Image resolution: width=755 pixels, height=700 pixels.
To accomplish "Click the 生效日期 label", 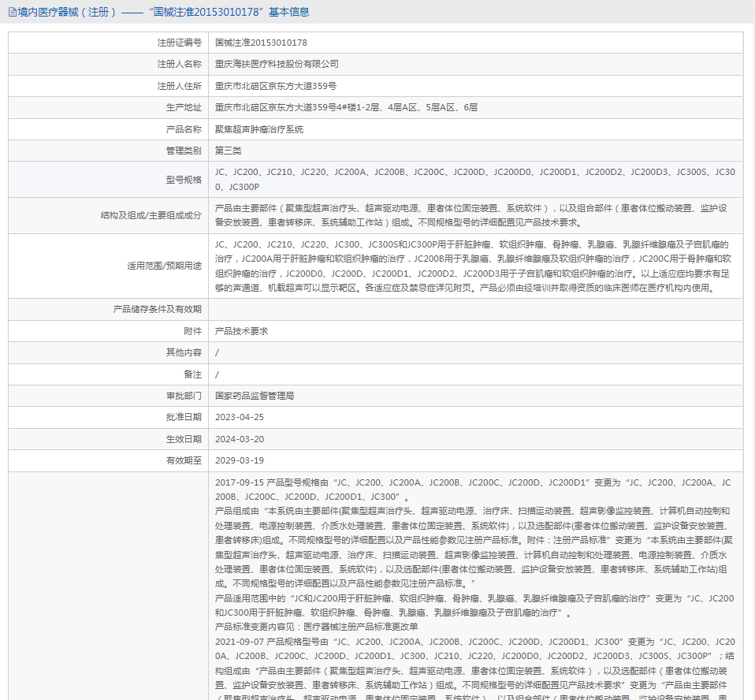I will 184,439.
